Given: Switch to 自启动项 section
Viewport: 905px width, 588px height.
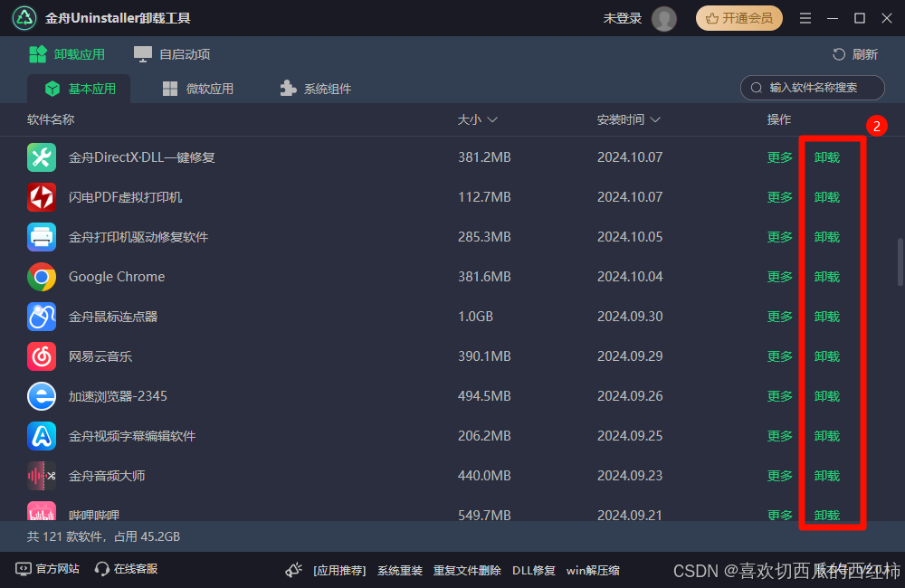Looking at the screenshot, I should 172,54.
